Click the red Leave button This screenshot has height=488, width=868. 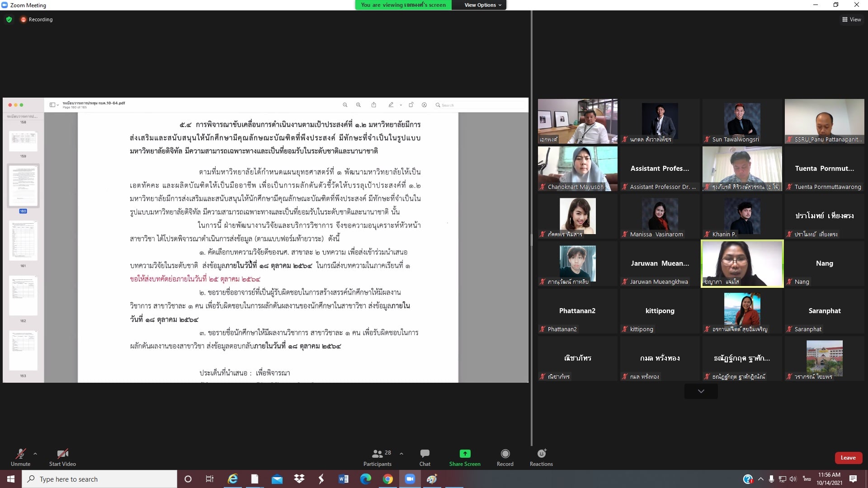tap(848, 458)
